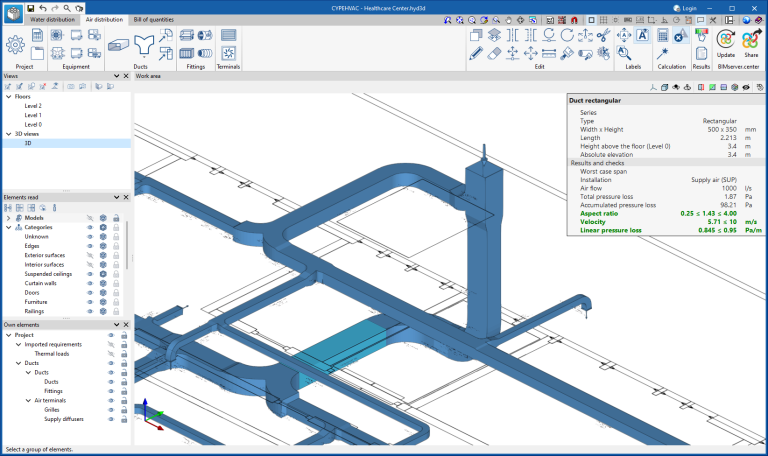Select the Fittings row in Own elements

pos(53,391)
